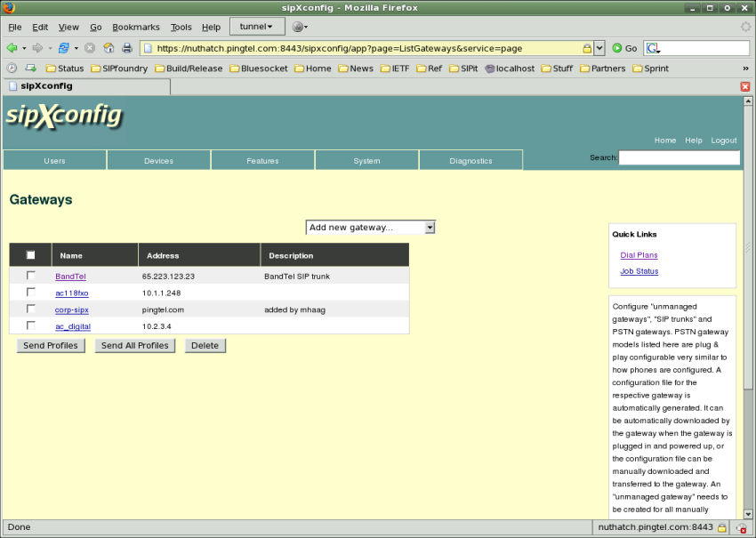Go back with the green arrow
Screen dimensions: 756x538
(12, 48)
